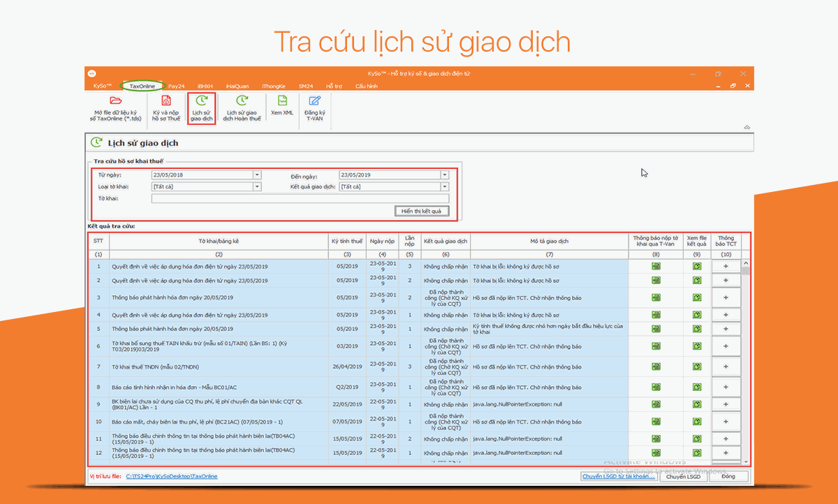The height and width of the screenshot is (504, 838).
Task: Click the Hiển thị kết quả button
Action: (421, 211)
